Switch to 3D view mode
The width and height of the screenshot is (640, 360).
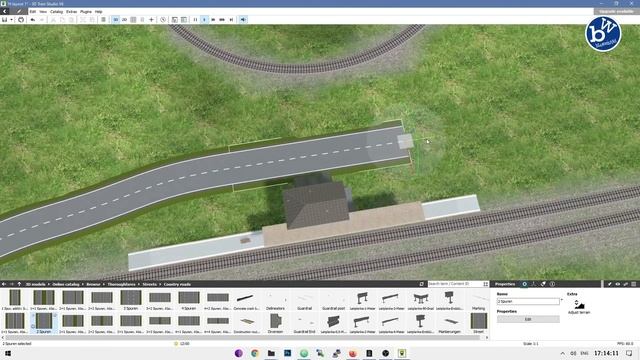pos(116,20)
